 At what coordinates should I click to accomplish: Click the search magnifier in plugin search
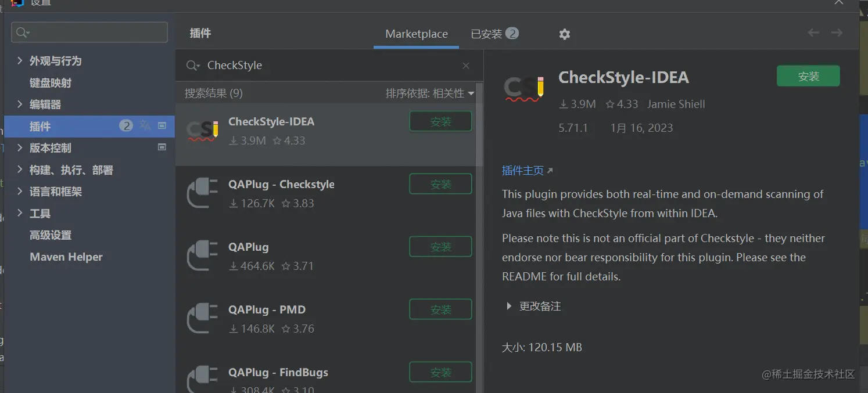click(193, 66)
